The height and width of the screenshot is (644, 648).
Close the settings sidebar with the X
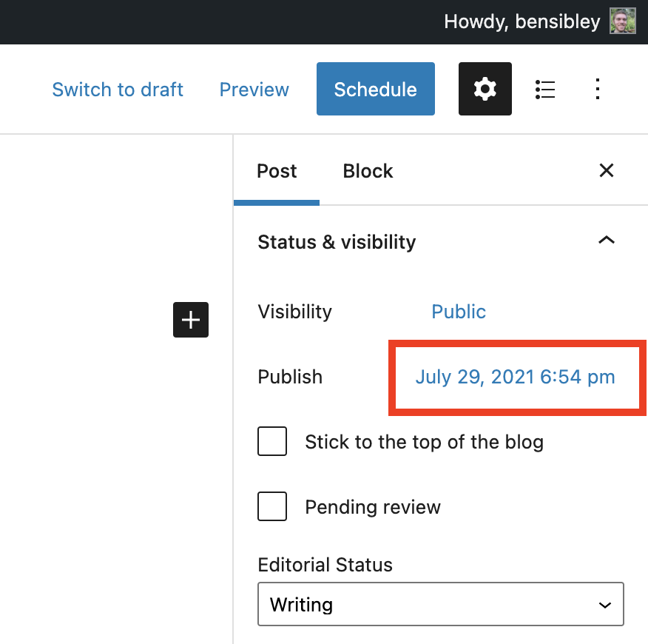click(607, 170)
